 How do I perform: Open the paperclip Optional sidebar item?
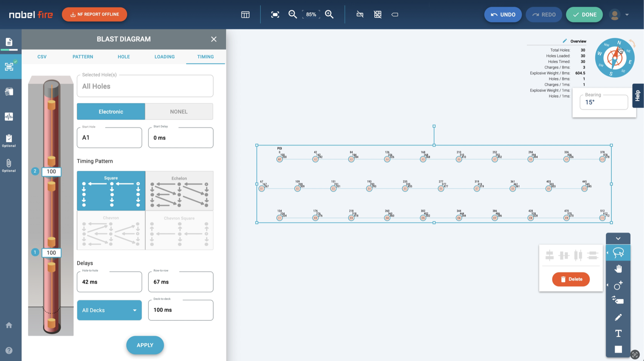pyautogui.click(x=9, y=165)
